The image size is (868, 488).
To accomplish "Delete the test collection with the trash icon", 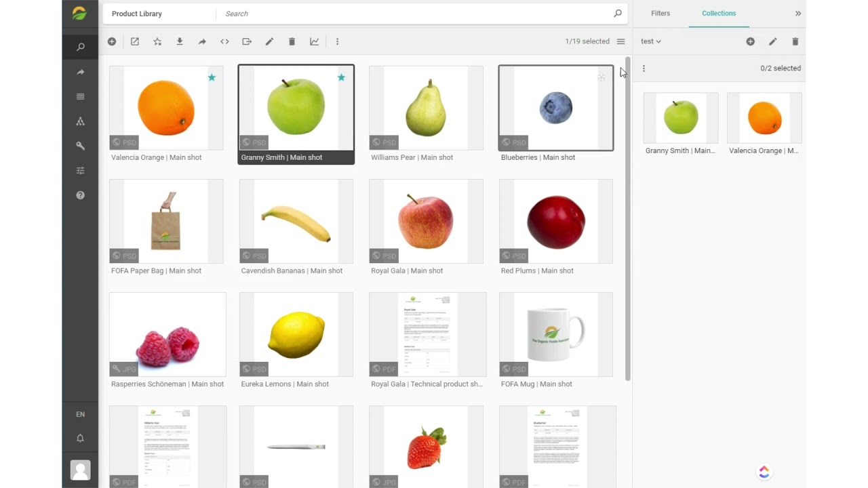I will point(795,41).
